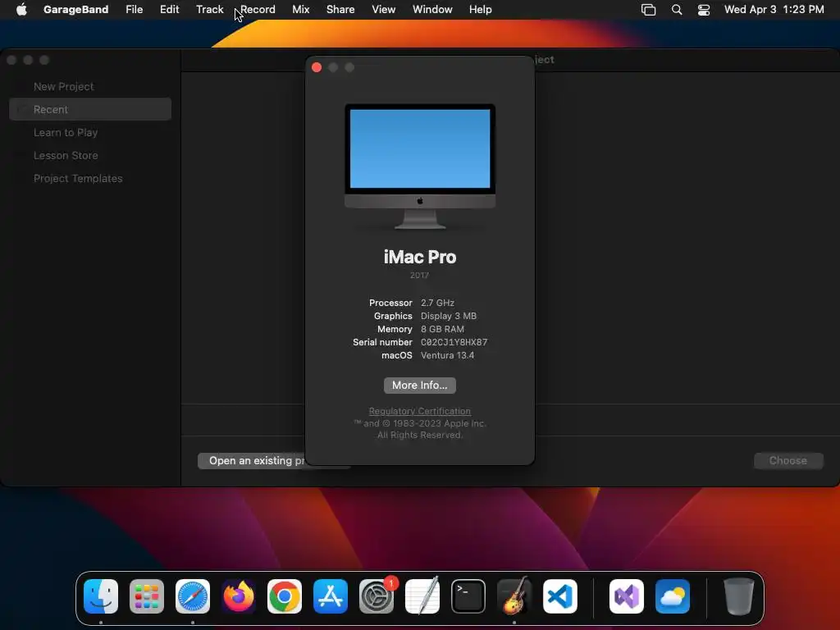840x630 pixels.
Task: Open the App Store from the Dock
Action: (331, 596)
